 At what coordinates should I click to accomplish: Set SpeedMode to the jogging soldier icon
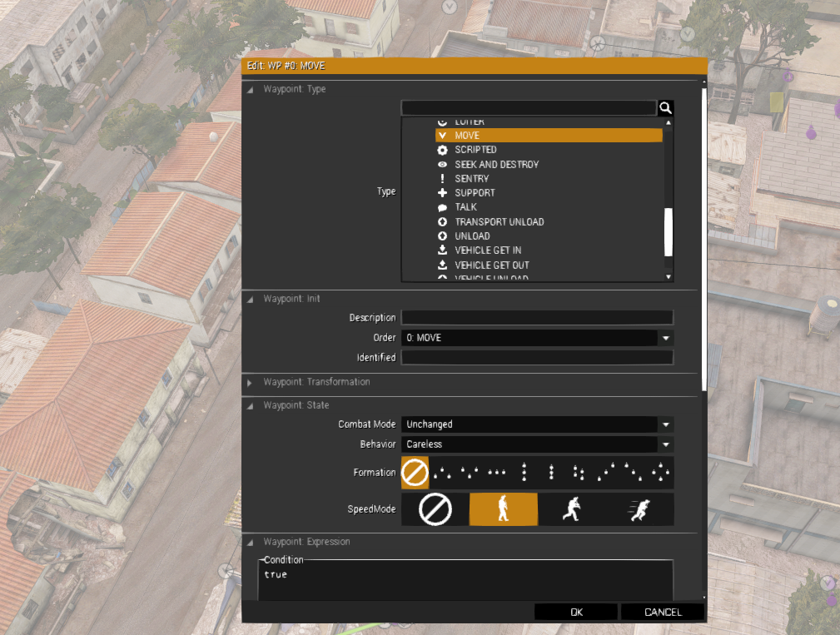pos(571,508)
